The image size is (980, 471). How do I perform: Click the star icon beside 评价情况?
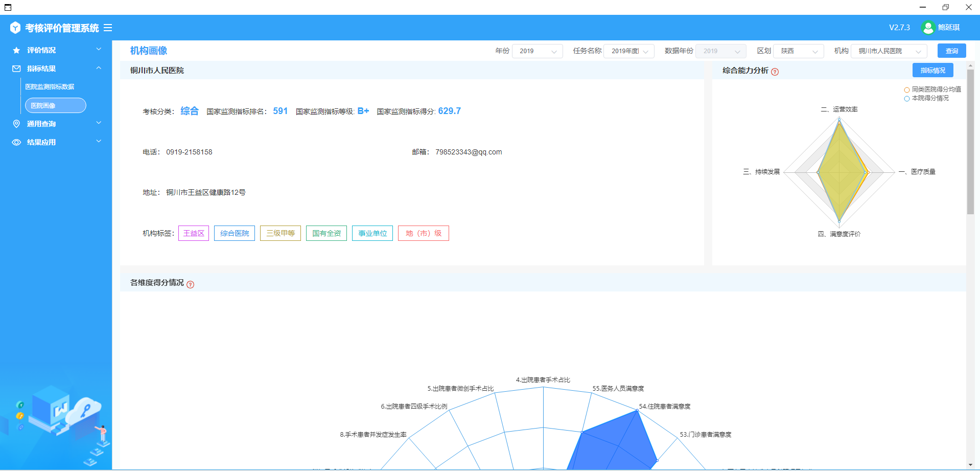16,50
